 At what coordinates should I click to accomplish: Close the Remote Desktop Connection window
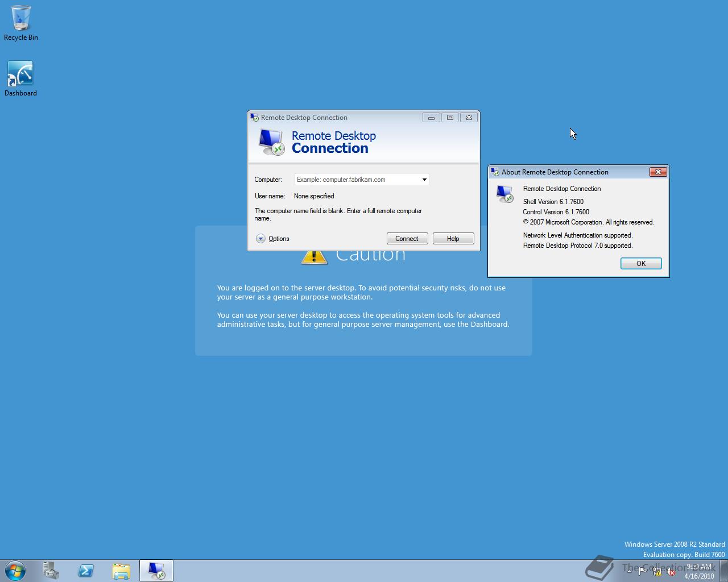click(469, 118)
